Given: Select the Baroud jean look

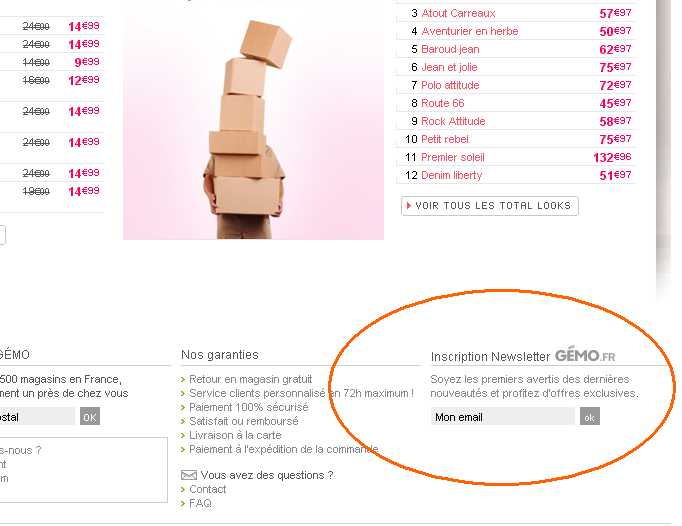Looking at the screenshot, I should point(450,49).
